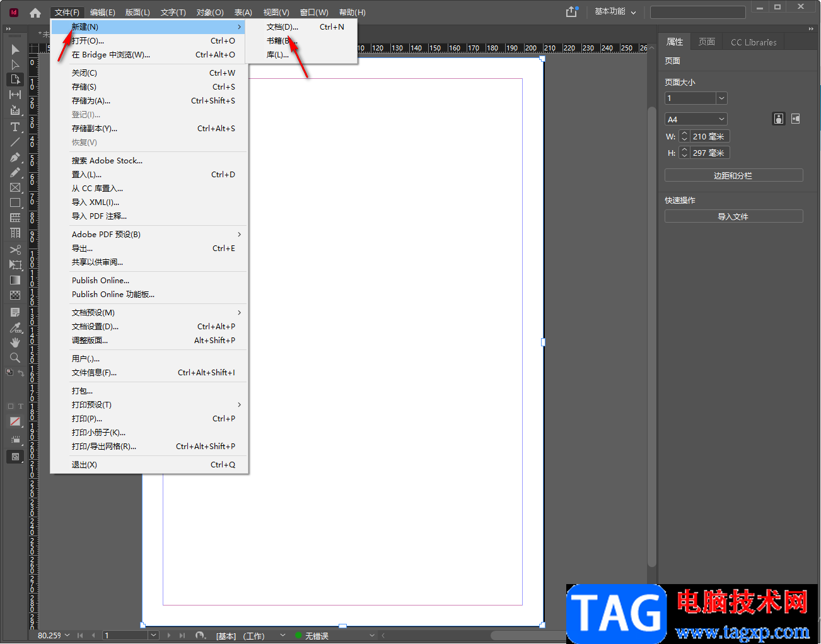Toggle the screen mode button
Viewport: 821px width, 644px height.
[x=15, y=457]
